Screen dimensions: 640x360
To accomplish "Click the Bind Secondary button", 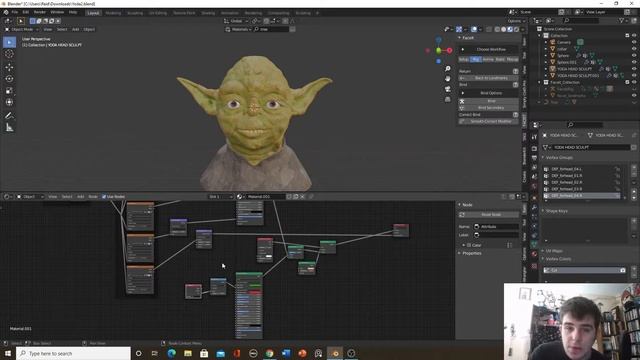I will pos(489,108).
